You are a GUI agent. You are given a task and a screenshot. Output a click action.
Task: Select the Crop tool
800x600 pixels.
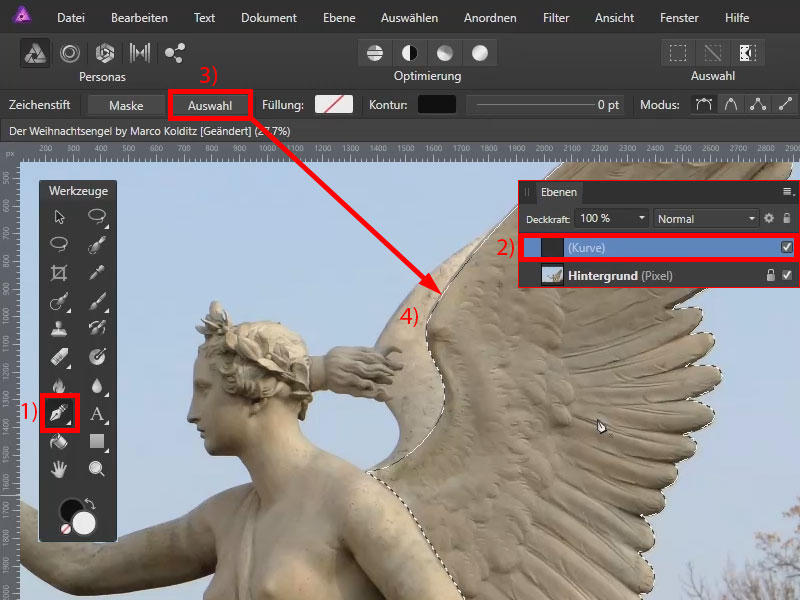click(x=59, y=273)
